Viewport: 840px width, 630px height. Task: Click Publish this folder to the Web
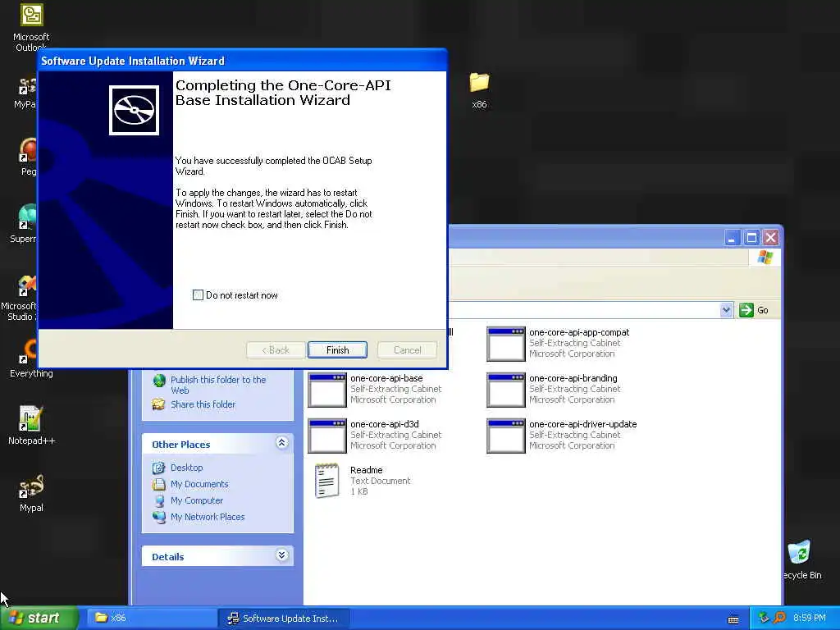pyautogui.click(x=218, y=385)
